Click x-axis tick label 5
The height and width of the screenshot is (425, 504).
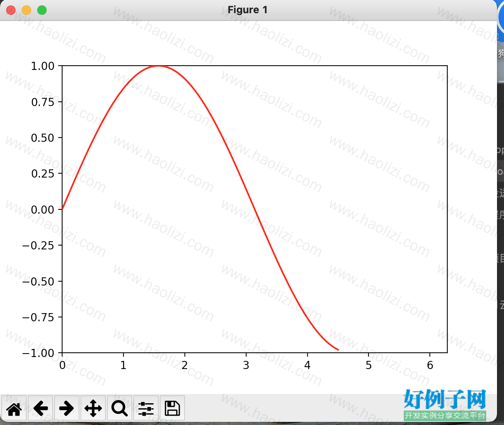click(368, 365)
